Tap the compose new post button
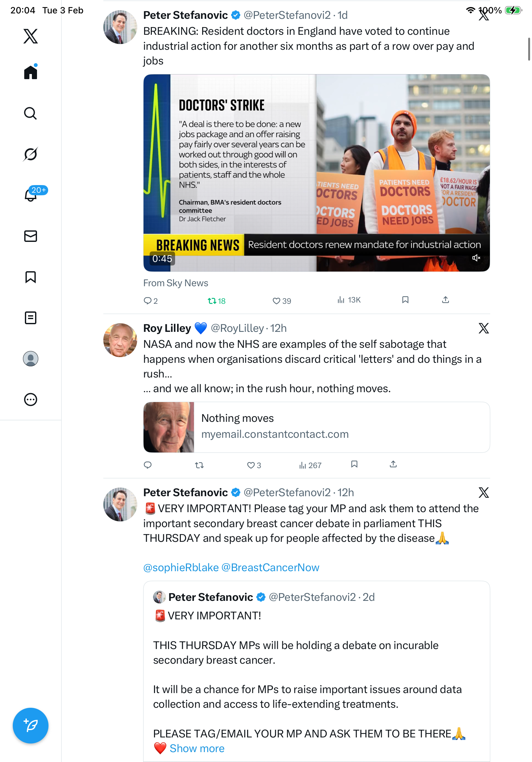 (31, 726)
